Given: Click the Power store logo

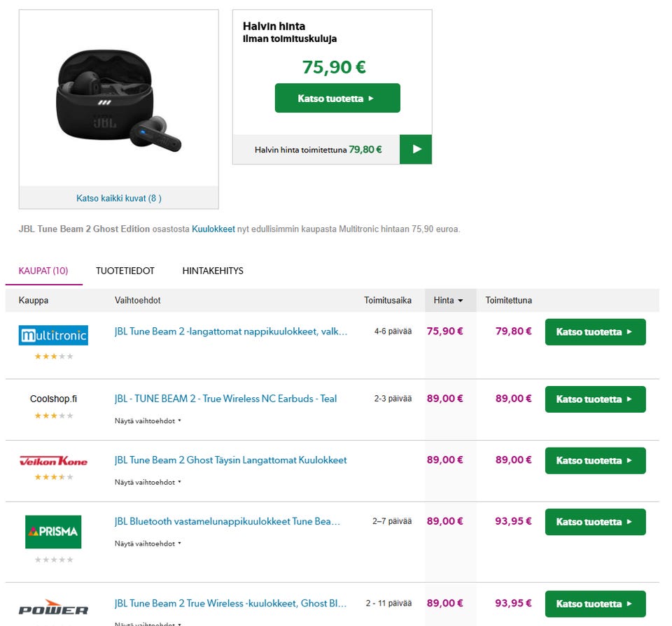Looking at the screenshot, I should [53, 609].
